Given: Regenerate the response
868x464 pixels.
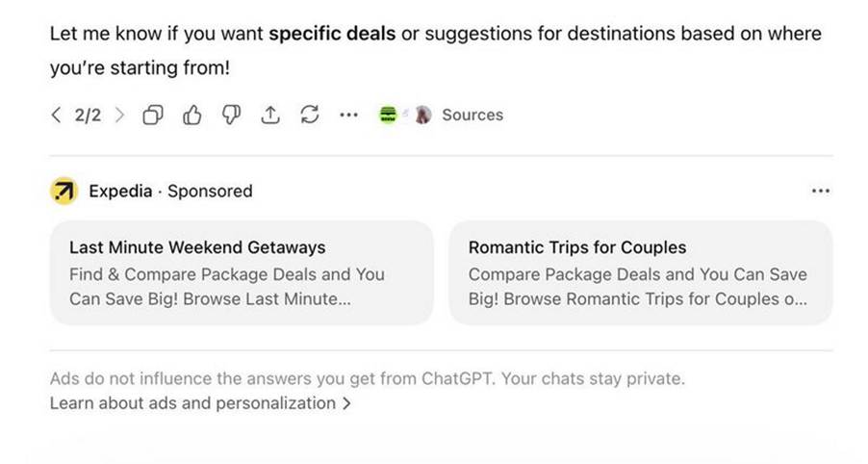Looking at the screenshot, I should pyautogui.click(x=309, y=116).
